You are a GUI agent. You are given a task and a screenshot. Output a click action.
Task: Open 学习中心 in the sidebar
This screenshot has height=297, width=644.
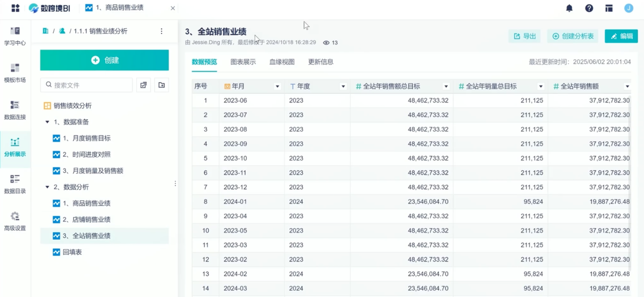pyautogui.click(x=15, y=35)
